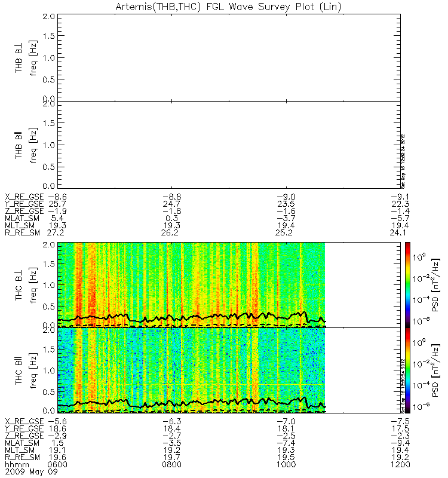This screenshot has width=448, height=478.
Task: Click the Y_RE_GSE value "17.5"
Action: point(400,428)
